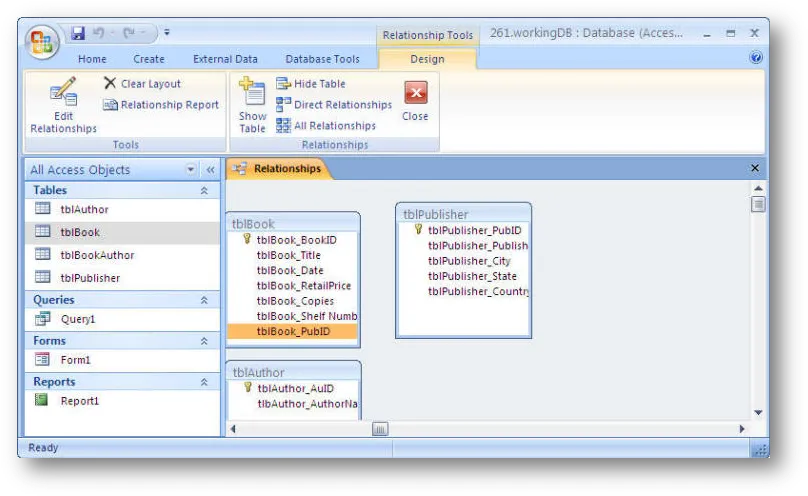Click Hide Table command
Viewport: 808px width, 496px height.
pyautogui.click(x=311, y=83)
